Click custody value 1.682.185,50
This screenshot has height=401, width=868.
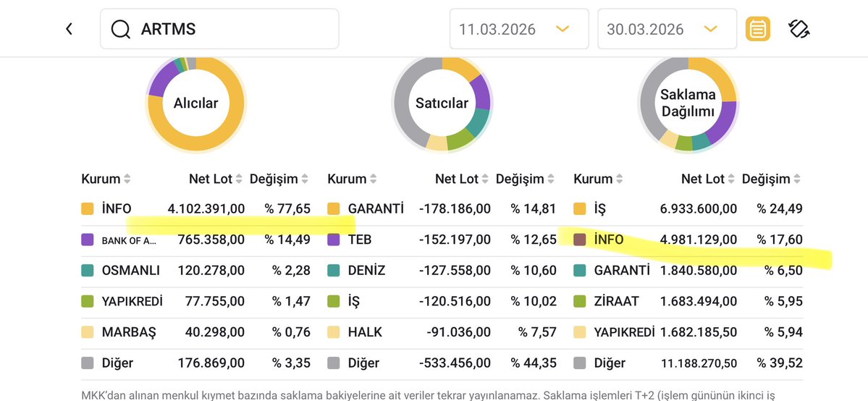(699, 332)
